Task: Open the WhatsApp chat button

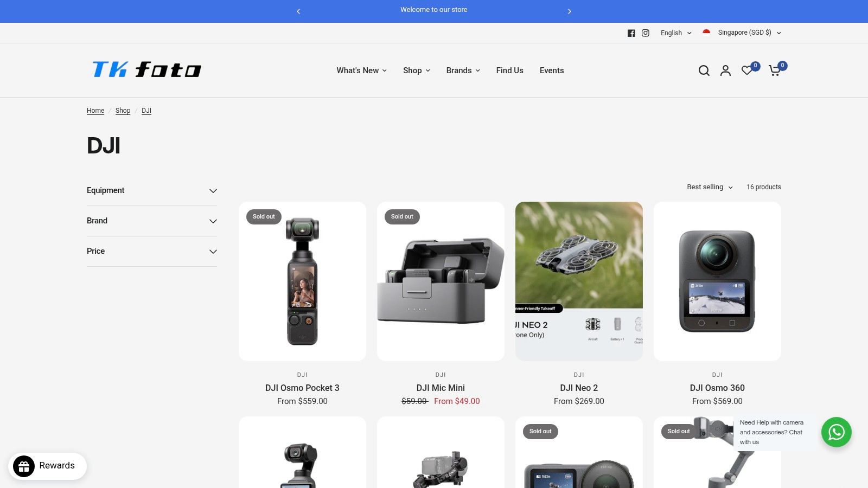Action: coord(837,432)
